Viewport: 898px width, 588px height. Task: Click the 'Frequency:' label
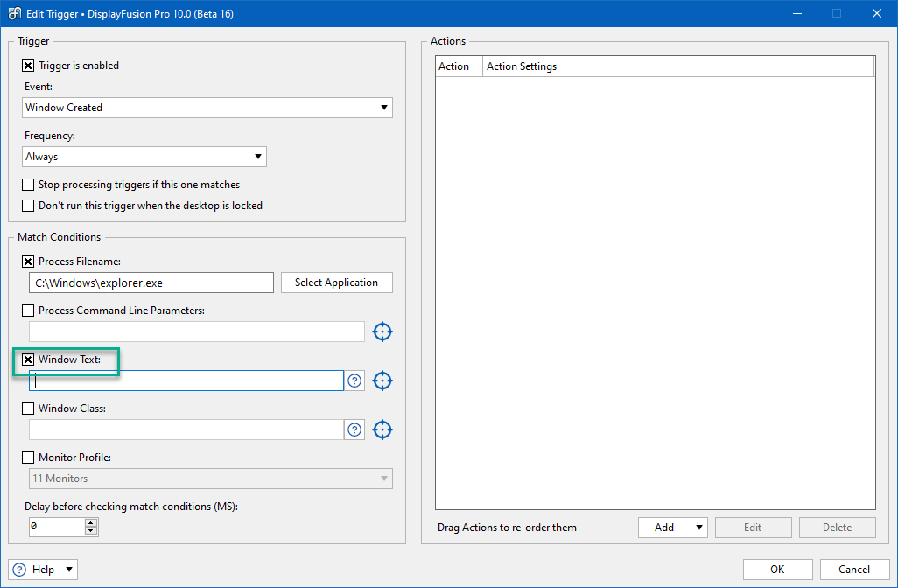point(50,136)
